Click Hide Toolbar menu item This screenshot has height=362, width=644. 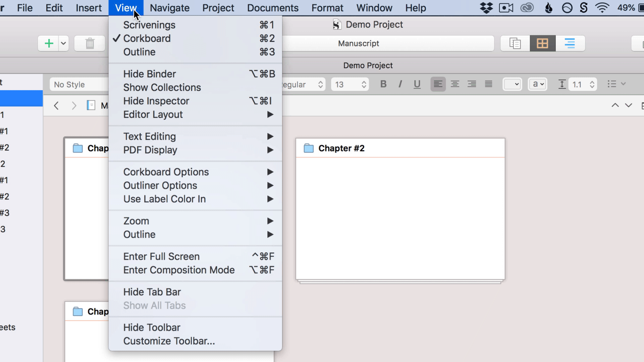click(x=195, y=327)
